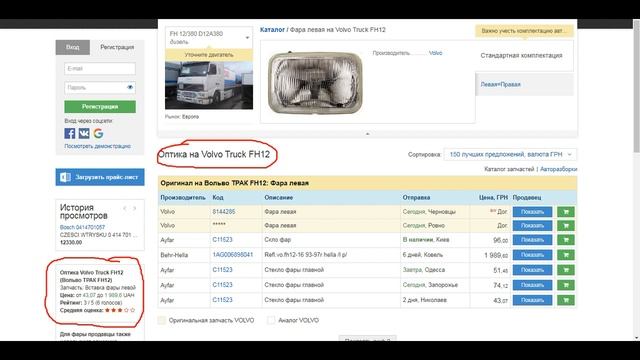This screenshot has width=640, height=360.
Task: Open the Авторазборки link
Action: pos(558,169)
